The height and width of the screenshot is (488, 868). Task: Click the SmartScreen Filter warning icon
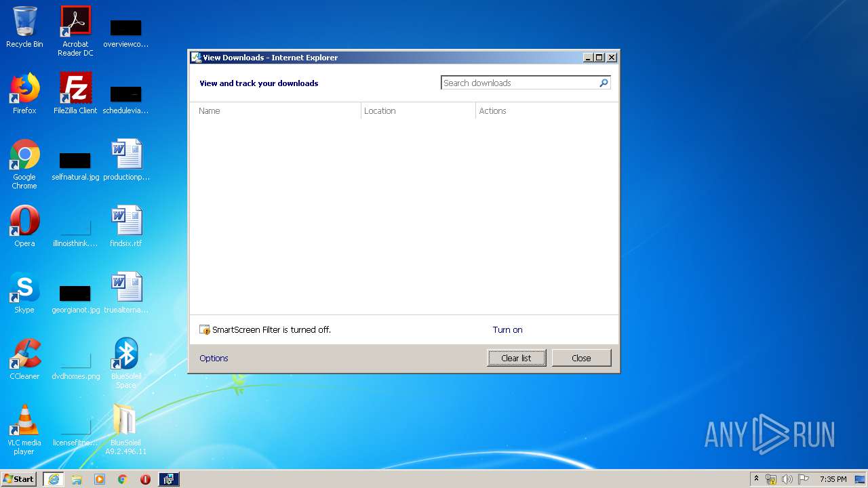(205, 330)
